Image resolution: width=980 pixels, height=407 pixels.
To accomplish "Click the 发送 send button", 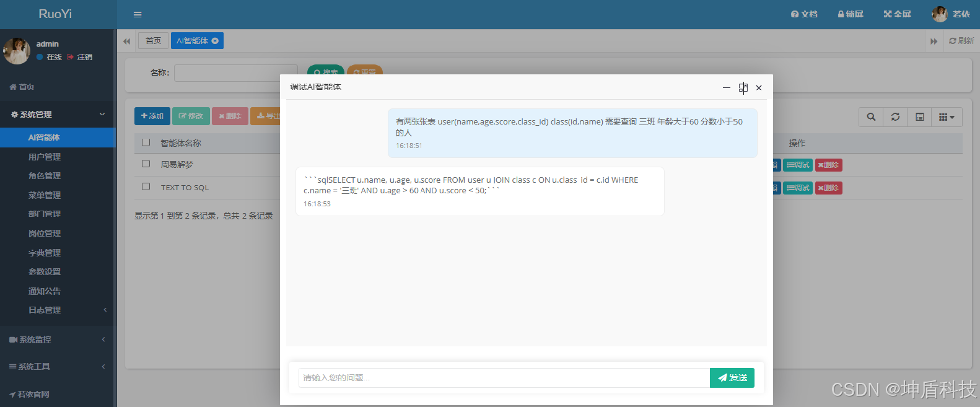I will coord(732,378).
